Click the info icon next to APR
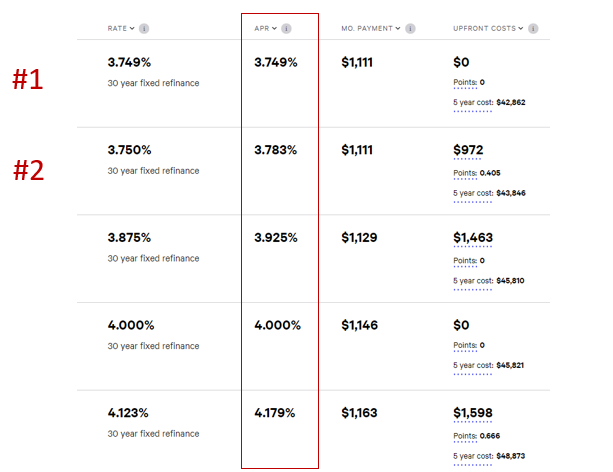613x472 pixels. tap(286, 29)
